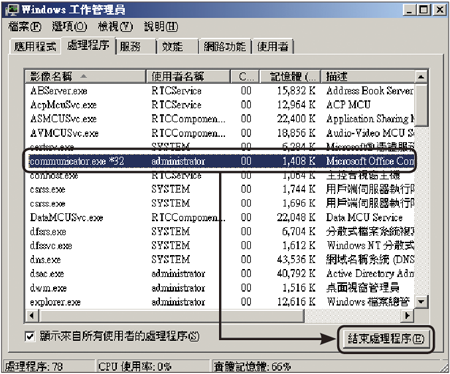The width and height of the screenshot is (450, 374).
Task: Click the Address Book Server description
Action: [370, 91]
